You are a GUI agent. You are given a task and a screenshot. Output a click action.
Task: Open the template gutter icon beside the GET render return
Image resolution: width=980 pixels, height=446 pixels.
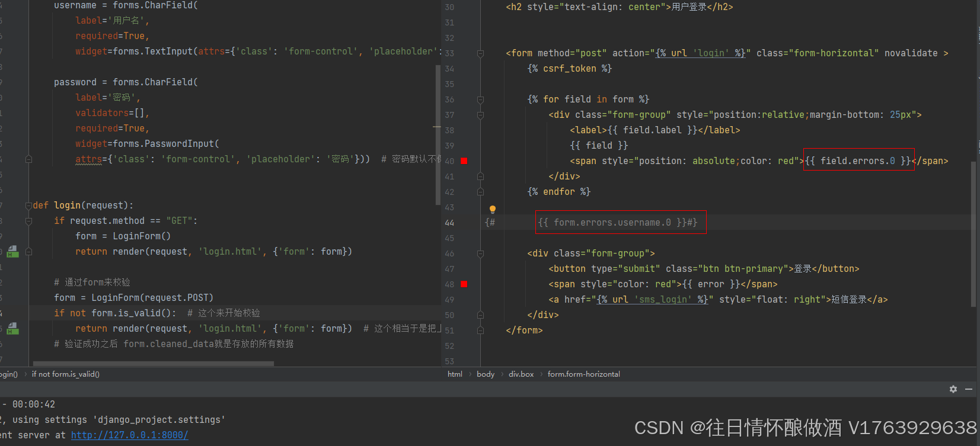(13, 252)
